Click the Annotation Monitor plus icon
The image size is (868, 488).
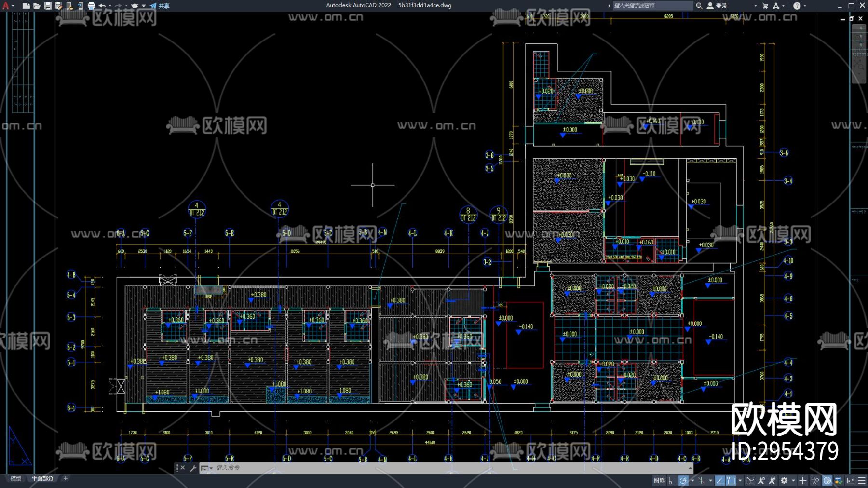(803, 480)
